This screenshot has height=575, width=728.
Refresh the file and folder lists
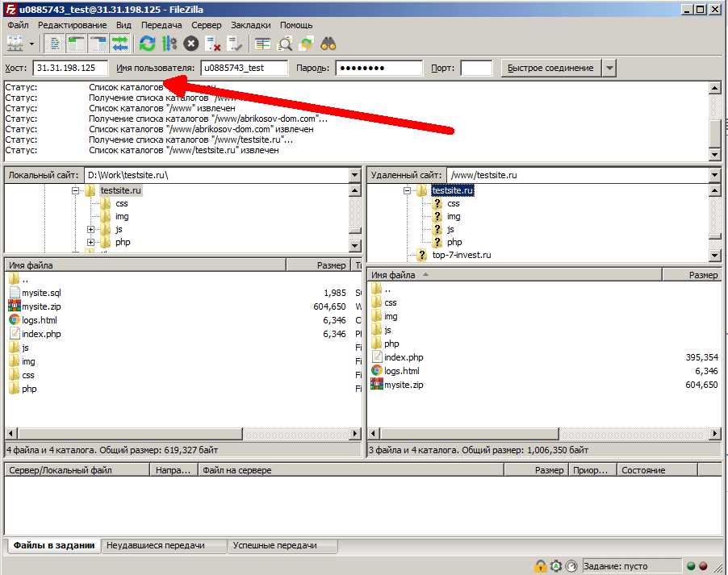[147, 44]
